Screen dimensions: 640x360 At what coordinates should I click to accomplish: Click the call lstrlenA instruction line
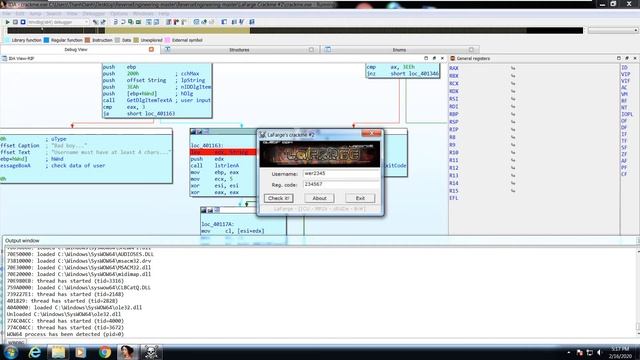215,166
